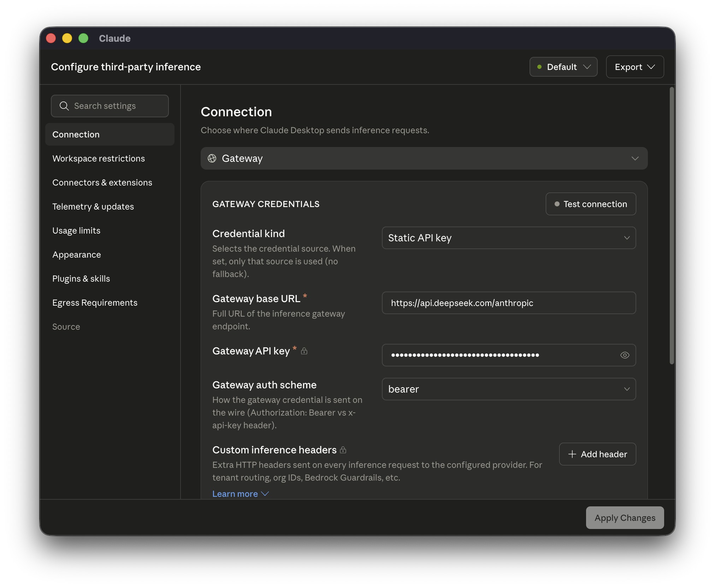Viewport: 715px width, 588px height.
Task: Click the green zoom window button
Action: pyautogui.click(x=83, y=38)
